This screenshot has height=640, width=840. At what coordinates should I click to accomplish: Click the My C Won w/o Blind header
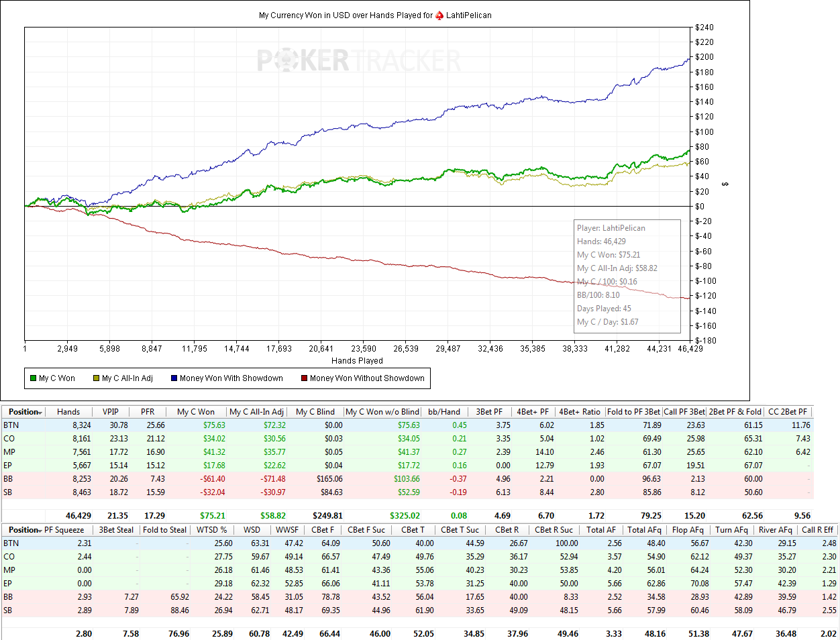point(383,412)
